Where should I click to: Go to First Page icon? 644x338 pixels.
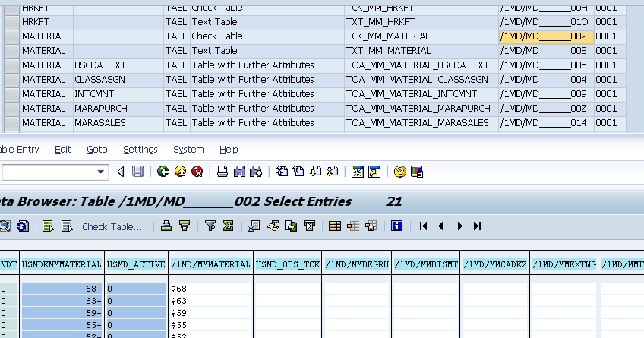tap(282, 172)
